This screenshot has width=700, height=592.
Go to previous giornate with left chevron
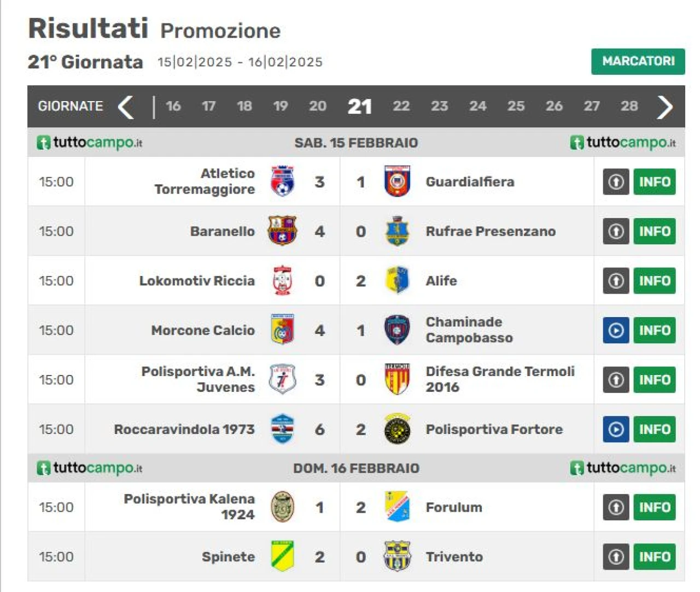[x=126, y=107]
